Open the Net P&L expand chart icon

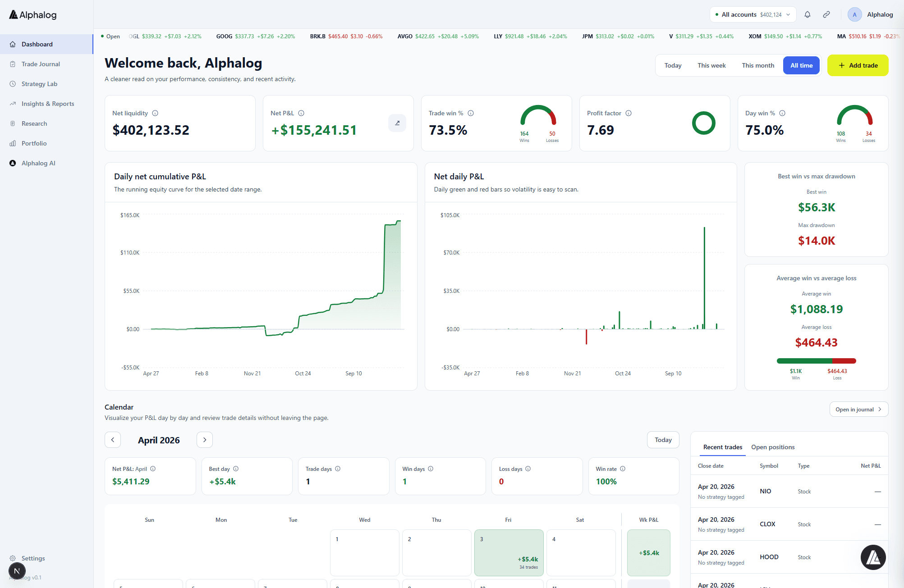397,123
